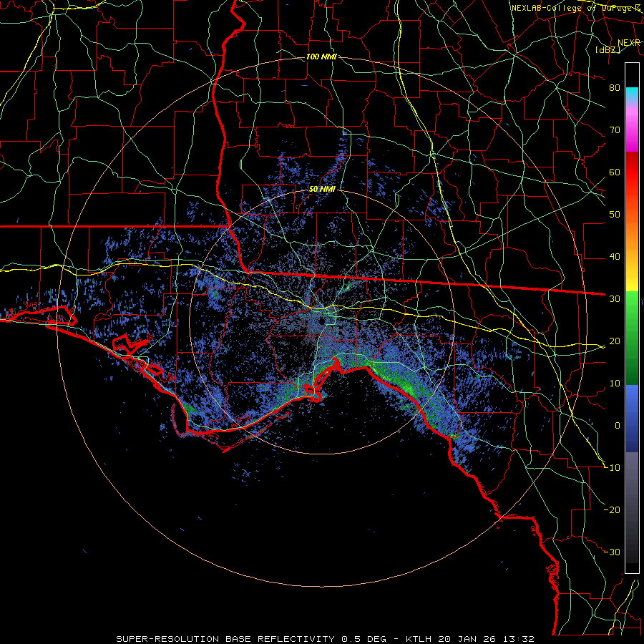Image resolution: width=644 pixels, height=644 pixels.
Task: Click the 20 value on the dBZ scale
Action: pyautogui.click(x=615, y=341)
